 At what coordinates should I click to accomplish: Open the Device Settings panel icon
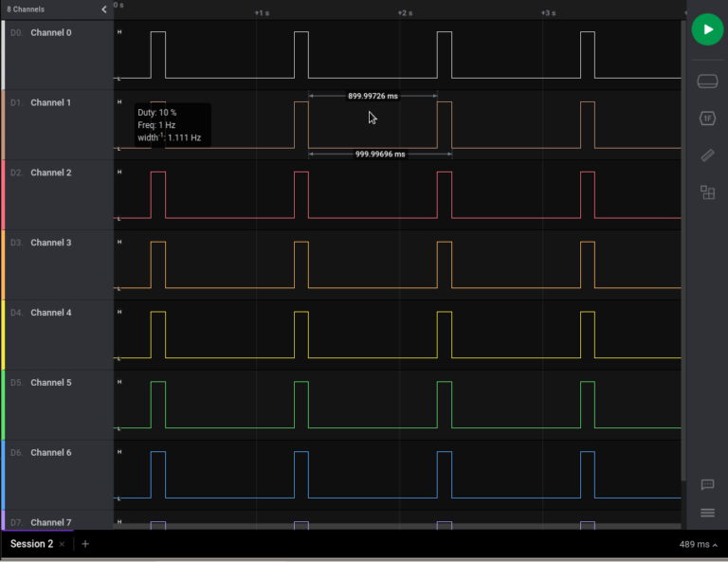click(707, 81)
